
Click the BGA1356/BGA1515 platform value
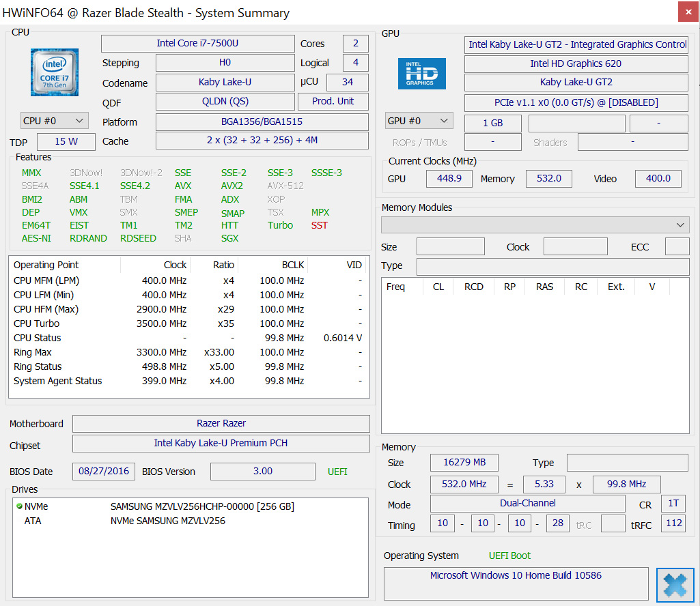tap(262, 122)
